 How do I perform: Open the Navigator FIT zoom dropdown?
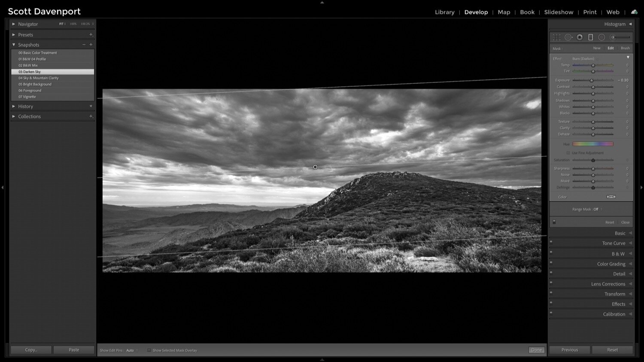click(x=62, y=24)
